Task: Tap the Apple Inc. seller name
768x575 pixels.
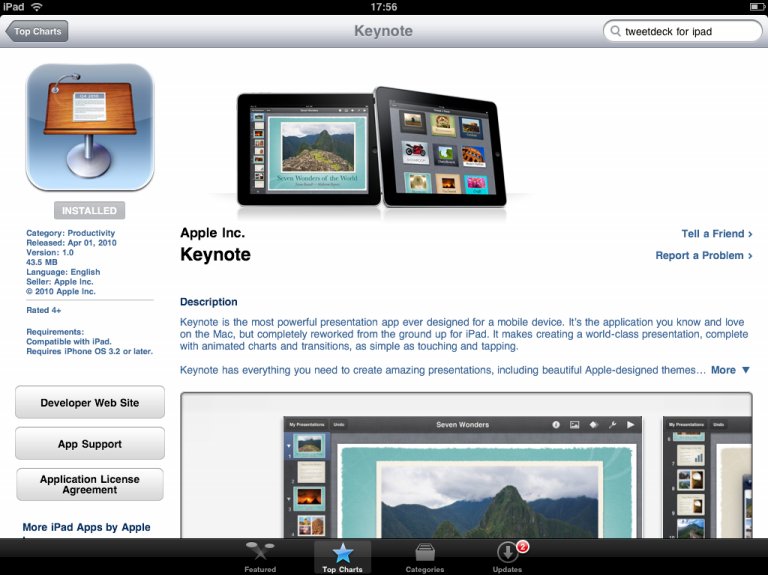Action: 212,234
